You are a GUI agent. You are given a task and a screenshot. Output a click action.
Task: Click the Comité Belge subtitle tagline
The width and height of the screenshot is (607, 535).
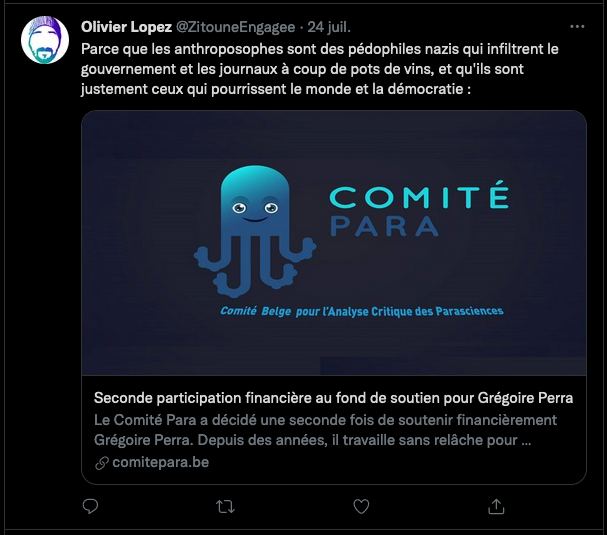tap(362, 311)
